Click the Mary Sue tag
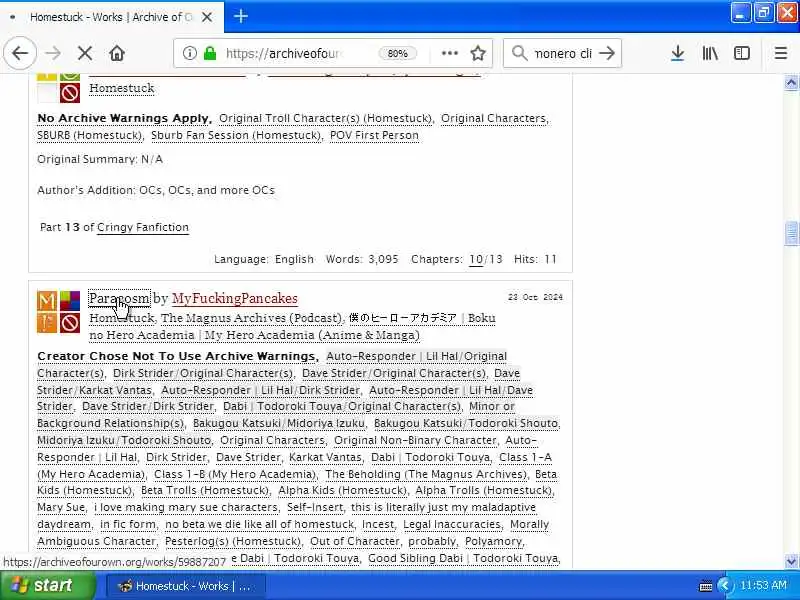The height and width of the screenshot is (600, 800). tap(61, 508)
